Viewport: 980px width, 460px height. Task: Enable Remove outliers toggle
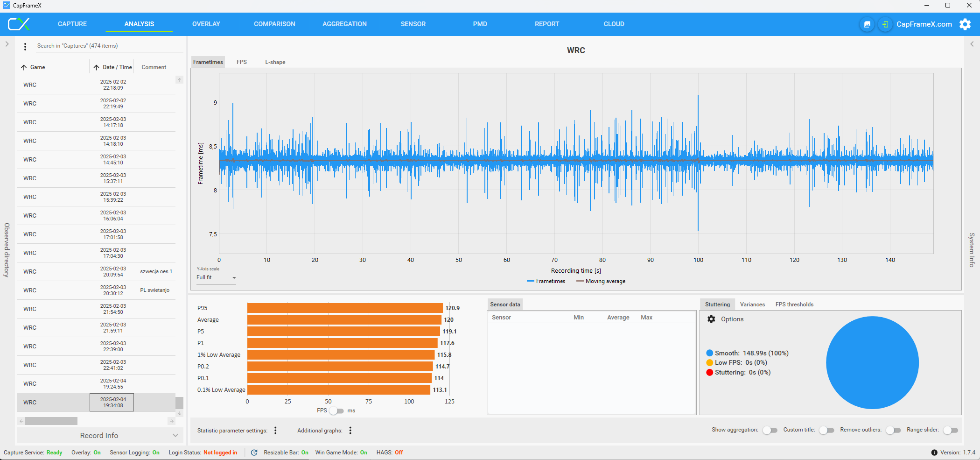click(893, 430)
